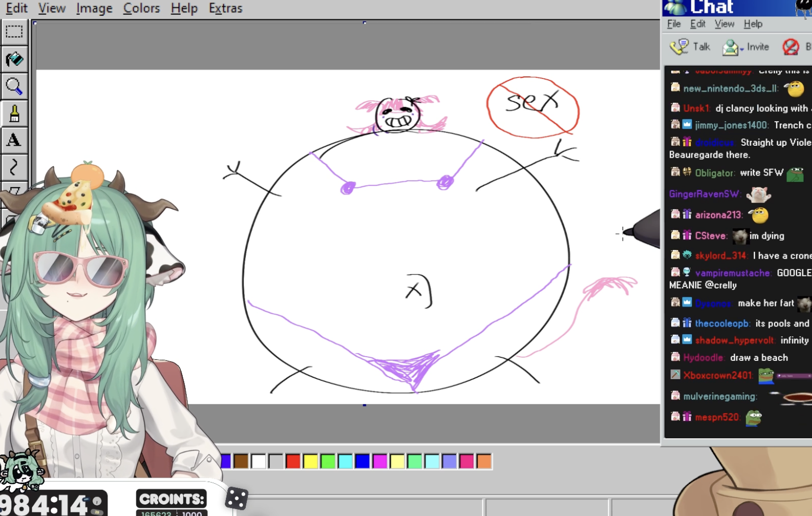Click username Unsk1 in chat
Viewport: 812px width, 516px height.
pos(697,109)
